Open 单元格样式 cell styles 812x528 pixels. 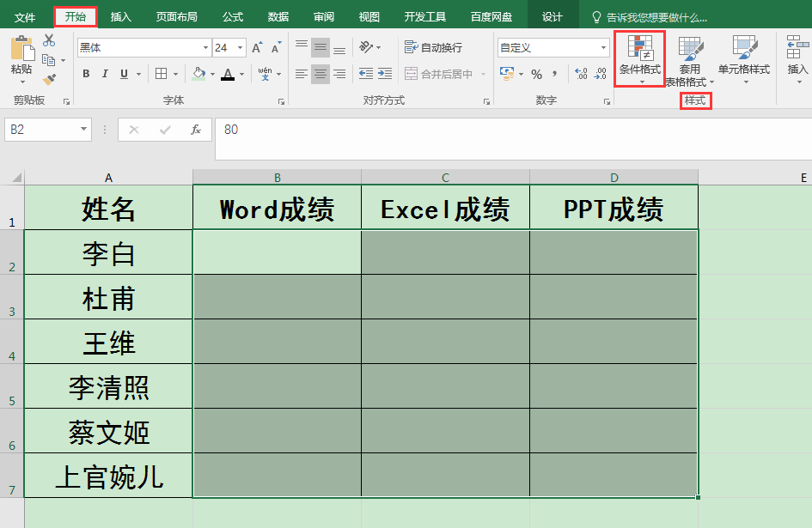(744, 59)
